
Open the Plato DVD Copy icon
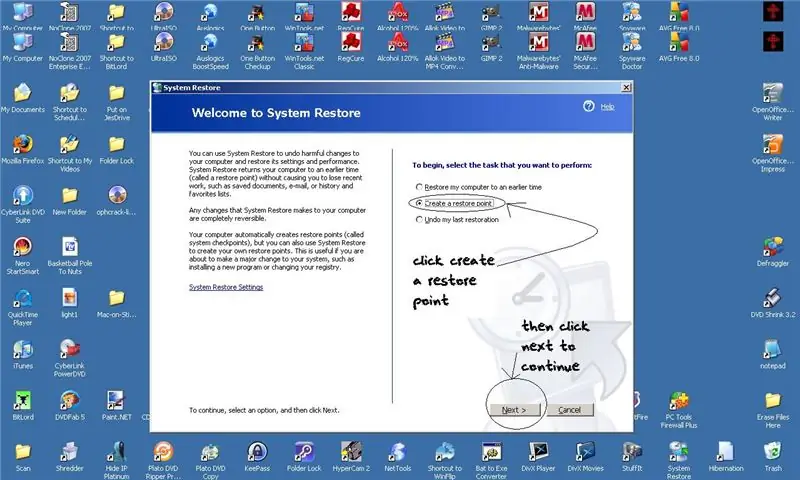point(210,452)
